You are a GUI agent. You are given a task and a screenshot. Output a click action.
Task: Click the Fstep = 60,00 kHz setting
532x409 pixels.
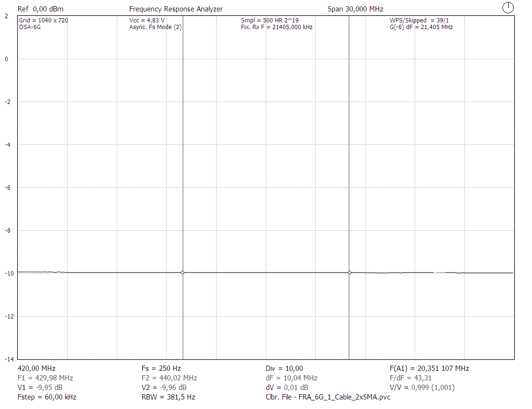[x=46, y=397]
